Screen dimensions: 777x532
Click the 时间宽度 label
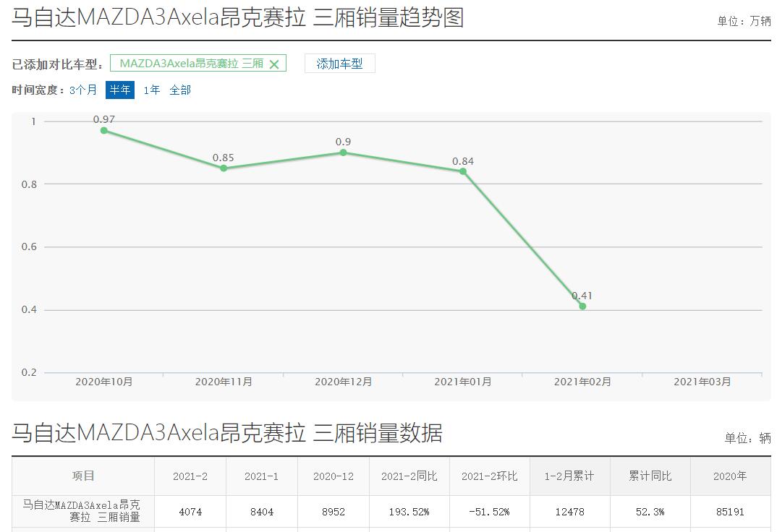(x=38, y=90)
